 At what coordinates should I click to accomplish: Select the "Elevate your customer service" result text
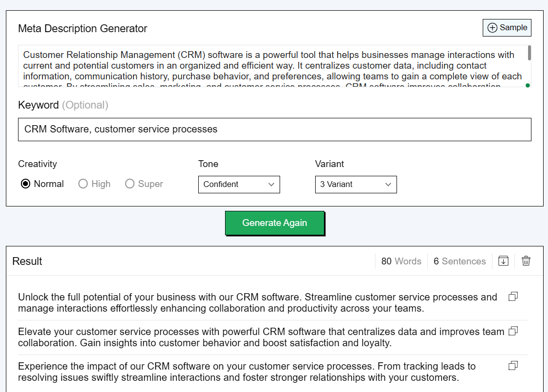[261, 337]
